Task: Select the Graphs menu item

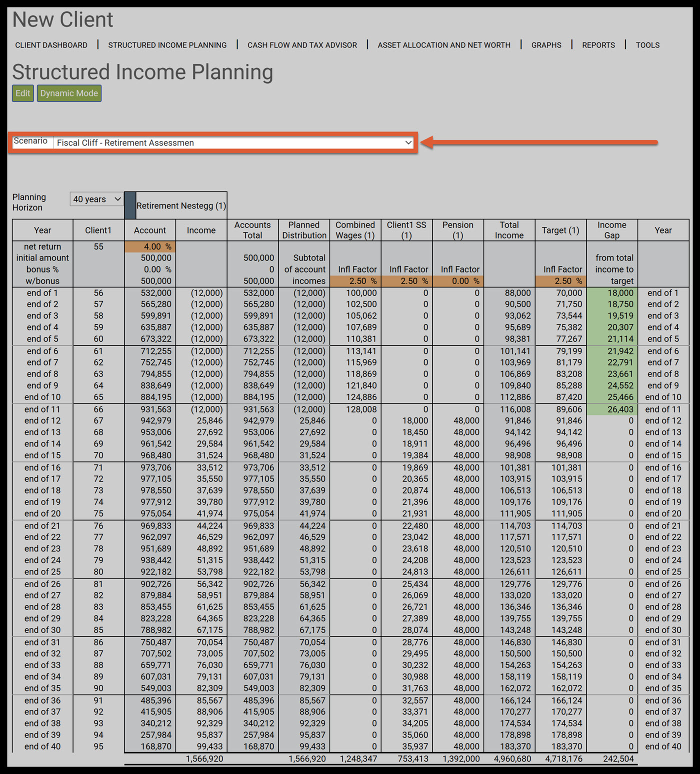Action: 546,45
